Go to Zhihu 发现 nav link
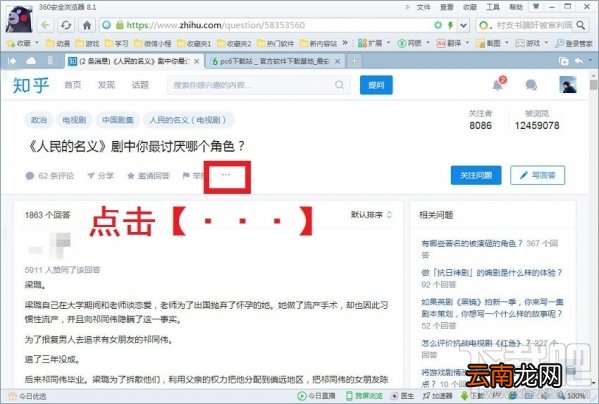 (106, 85)
